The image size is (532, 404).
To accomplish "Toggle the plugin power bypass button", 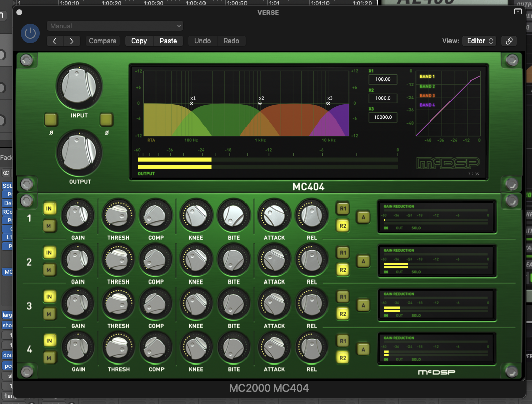I will pos(30,33).
